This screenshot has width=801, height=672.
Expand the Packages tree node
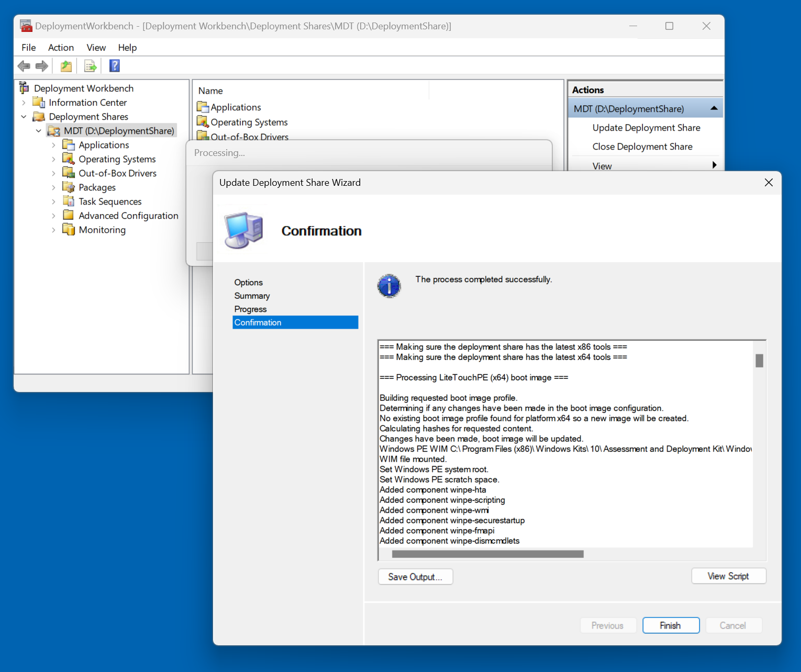[x=53, y=187]
